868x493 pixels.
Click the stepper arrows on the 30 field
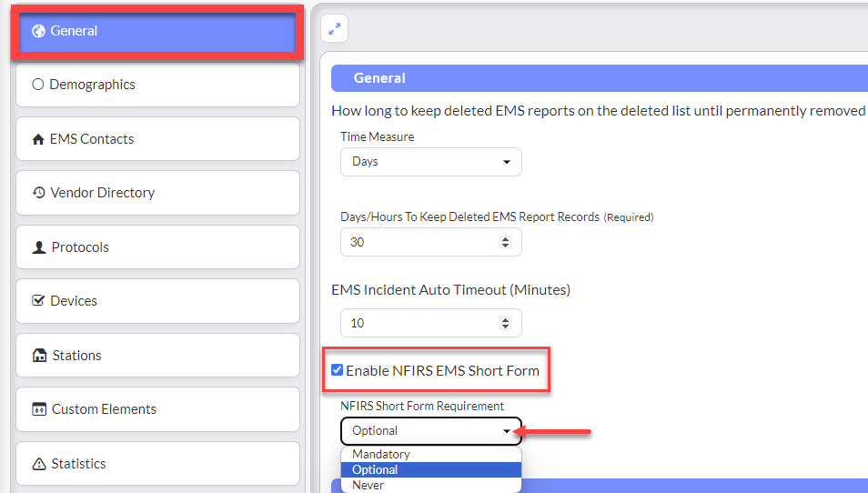click(505, 242)
